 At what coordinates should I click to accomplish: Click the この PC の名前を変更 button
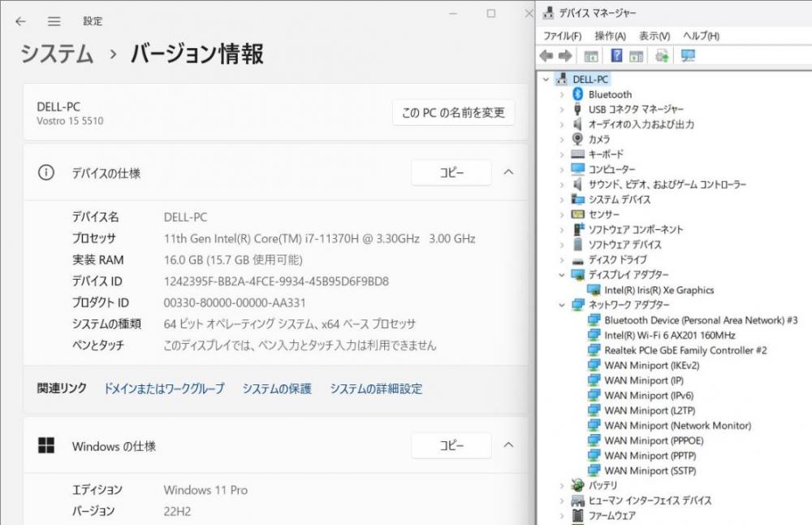(x=453, y=112)
